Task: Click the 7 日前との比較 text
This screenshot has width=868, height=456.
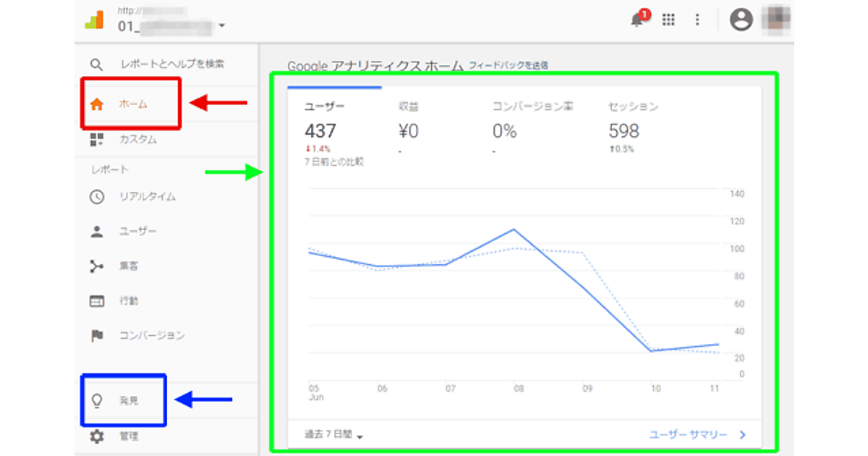Action: coord(334,162)
